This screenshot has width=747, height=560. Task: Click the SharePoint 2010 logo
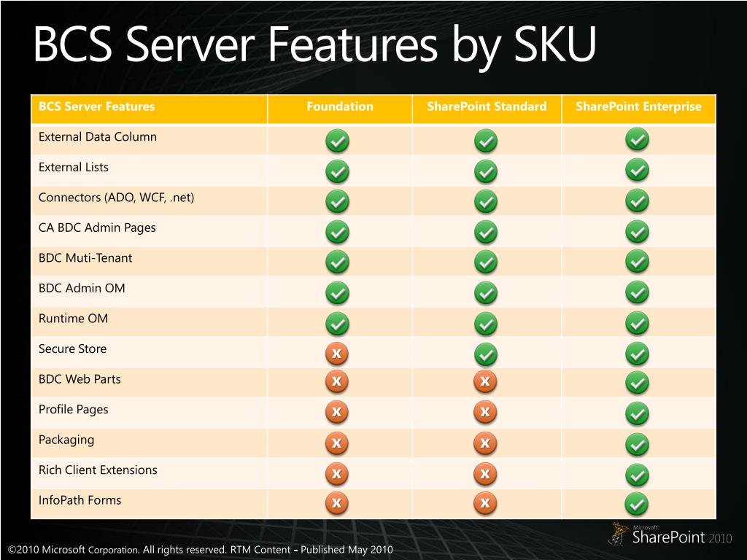click(x=671, y=534)
